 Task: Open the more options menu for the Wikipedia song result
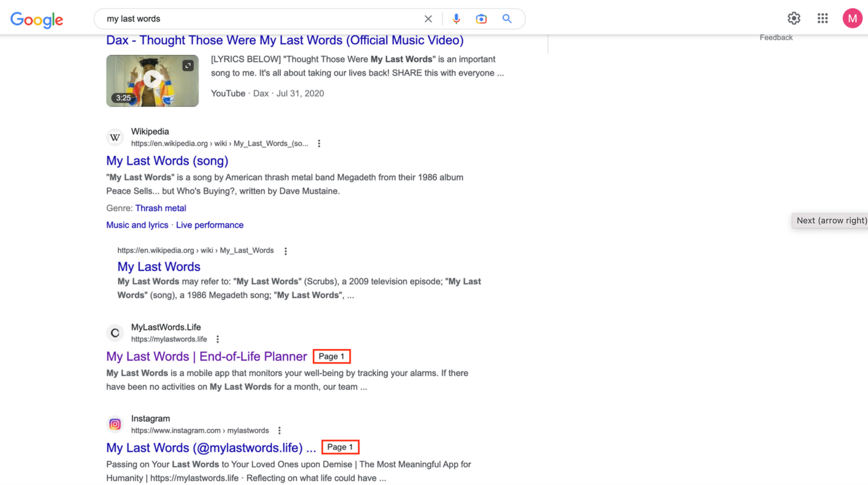(x=319, y=143)
